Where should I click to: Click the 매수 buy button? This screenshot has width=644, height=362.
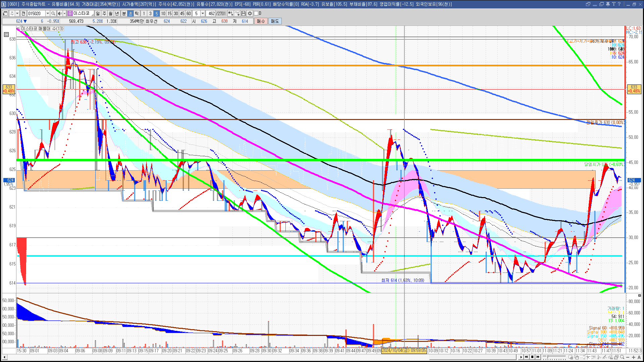point(261,21)
